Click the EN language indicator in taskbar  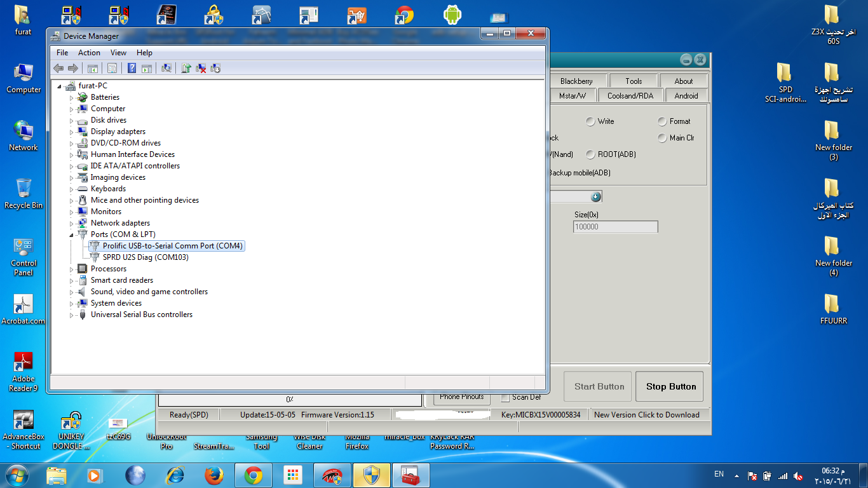(719, 474)
